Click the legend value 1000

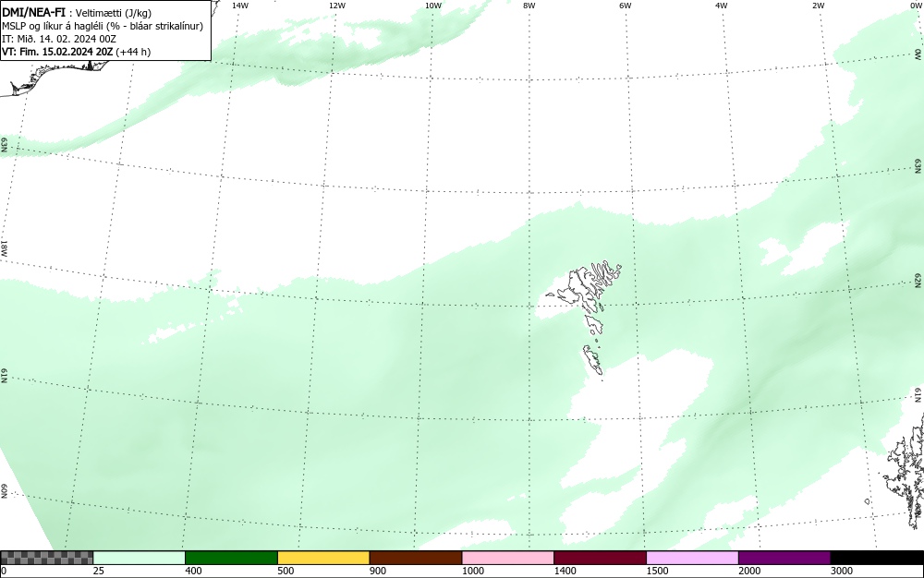tap(472, 571)
